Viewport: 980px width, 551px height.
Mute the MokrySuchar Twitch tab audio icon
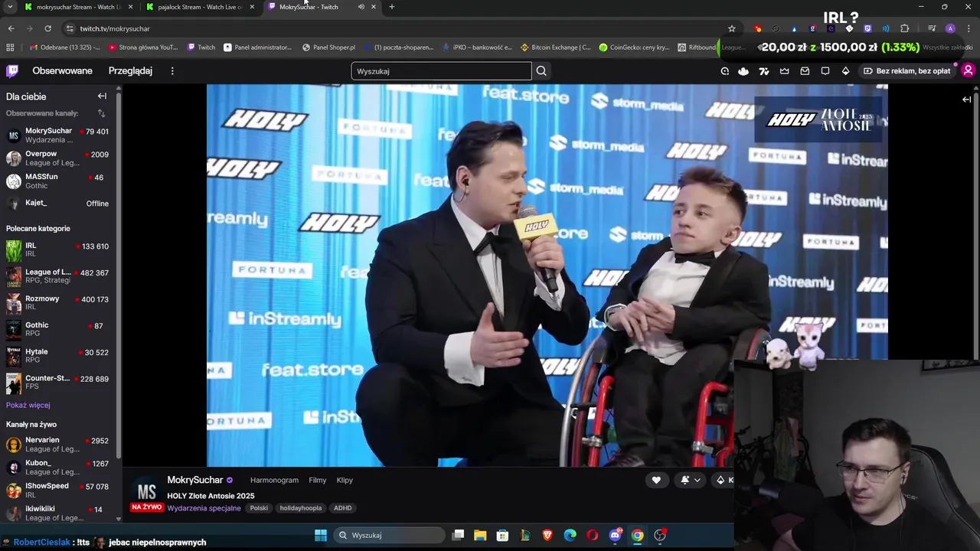pos(361,7)
